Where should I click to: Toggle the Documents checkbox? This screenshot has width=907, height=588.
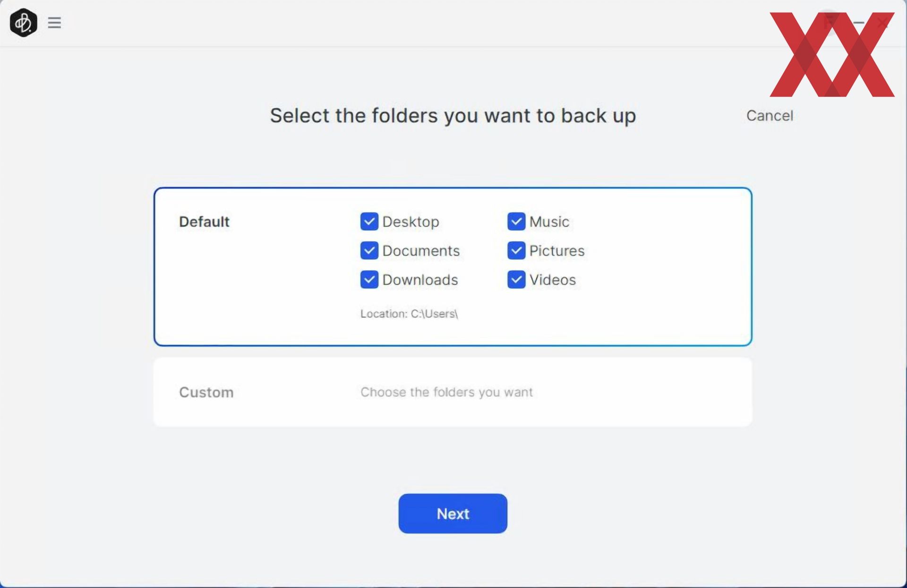369,250
